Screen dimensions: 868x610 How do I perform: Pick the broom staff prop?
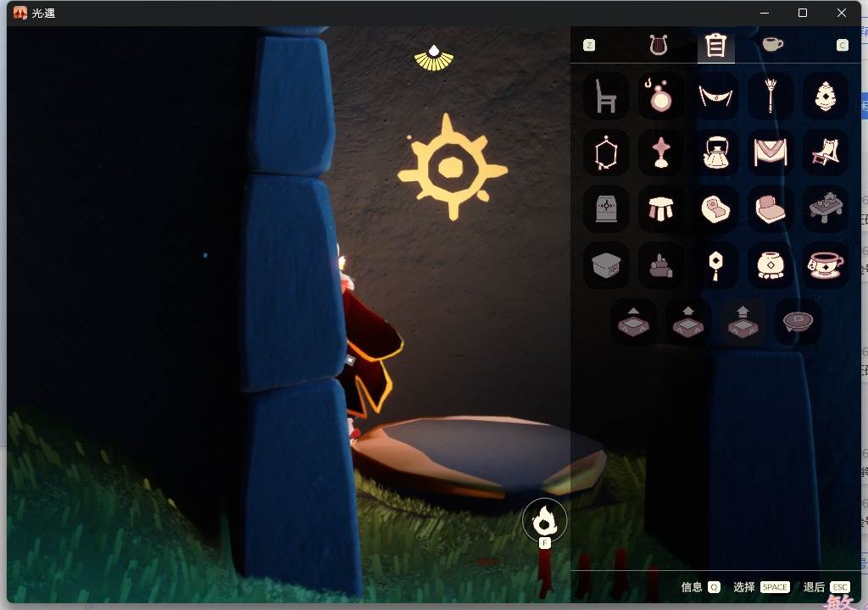[770, 96]
